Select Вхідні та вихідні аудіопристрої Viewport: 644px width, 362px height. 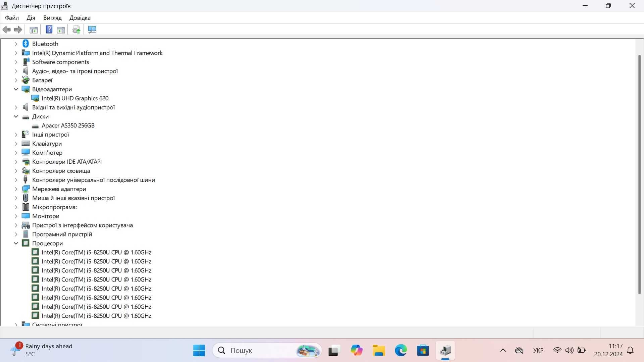[73, 107]
